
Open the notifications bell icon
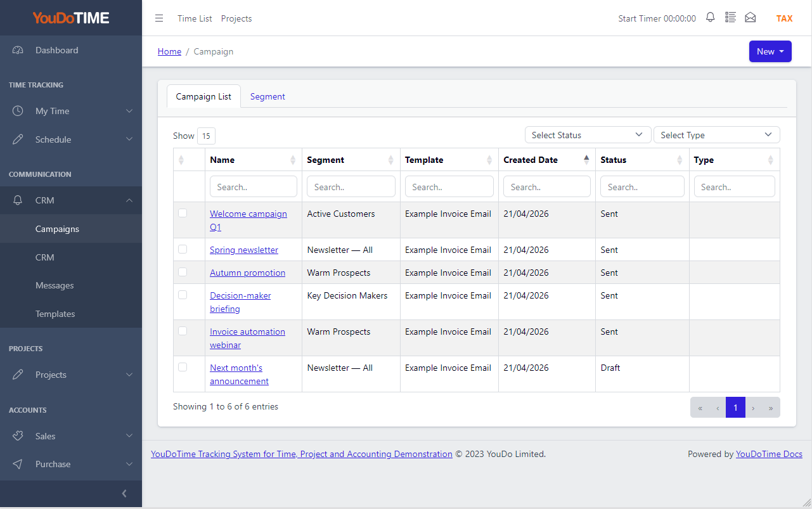pos(711,18)
